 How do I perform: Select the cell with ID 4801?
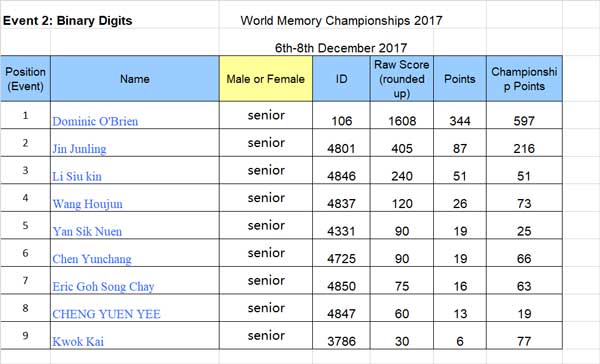pos(341,143)
